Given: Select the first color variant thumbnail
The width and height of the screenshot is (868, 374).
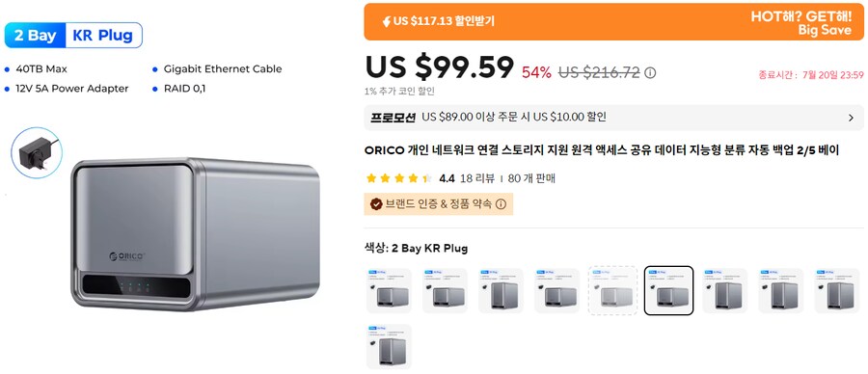Looking at the screenshot, I should (x=389, y=290).
